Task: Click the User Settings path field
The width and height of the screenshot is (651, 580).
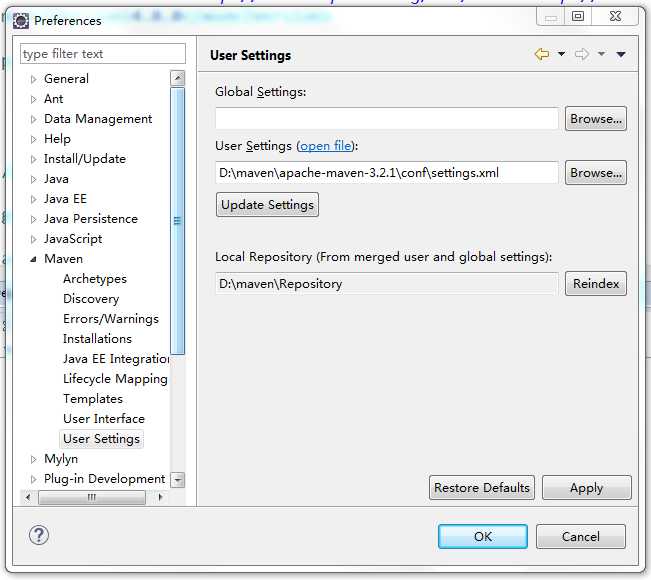Action: point(387,173)
